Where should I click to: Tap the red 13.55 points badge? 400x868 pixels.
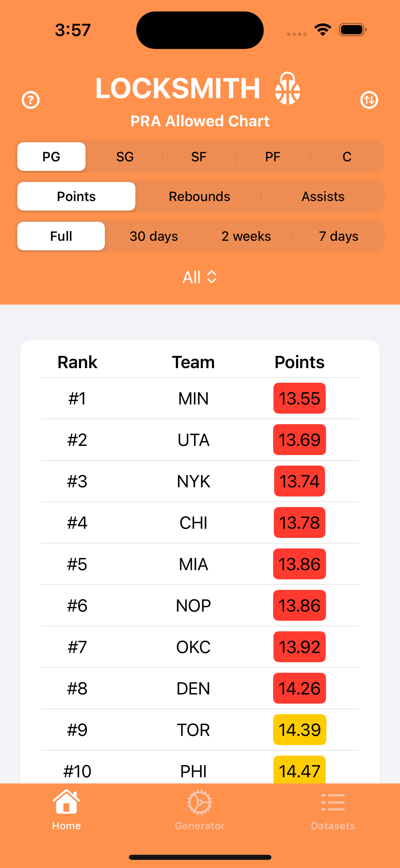300,398
